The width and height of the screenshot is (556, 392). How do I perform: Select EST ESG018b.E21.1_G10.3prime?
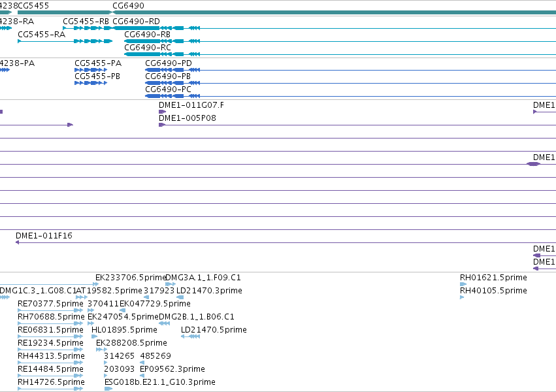[108, 389]
